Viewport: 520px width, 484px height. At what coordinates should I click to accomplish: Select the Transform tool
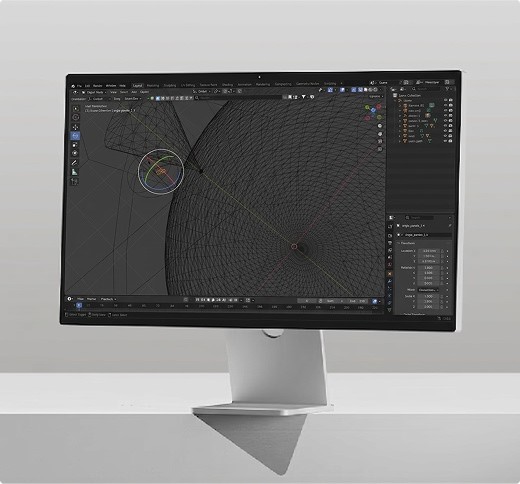75,153
